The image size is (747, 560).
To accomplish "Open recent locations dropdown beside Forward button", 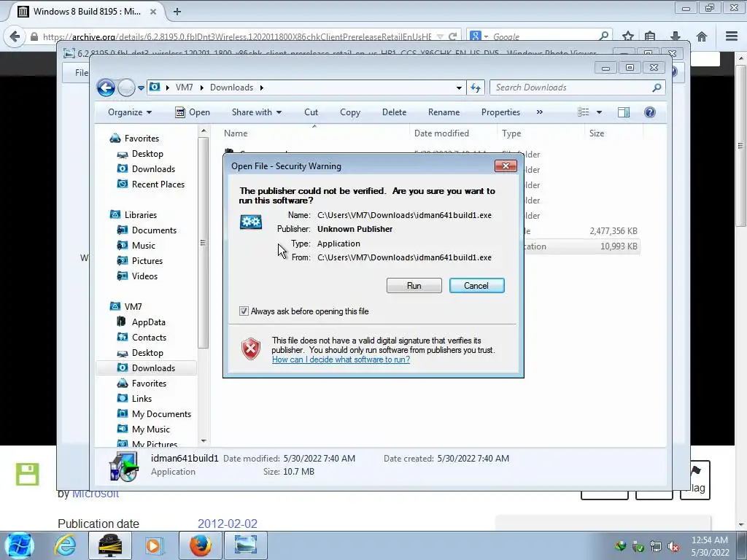I will [141, 88].
